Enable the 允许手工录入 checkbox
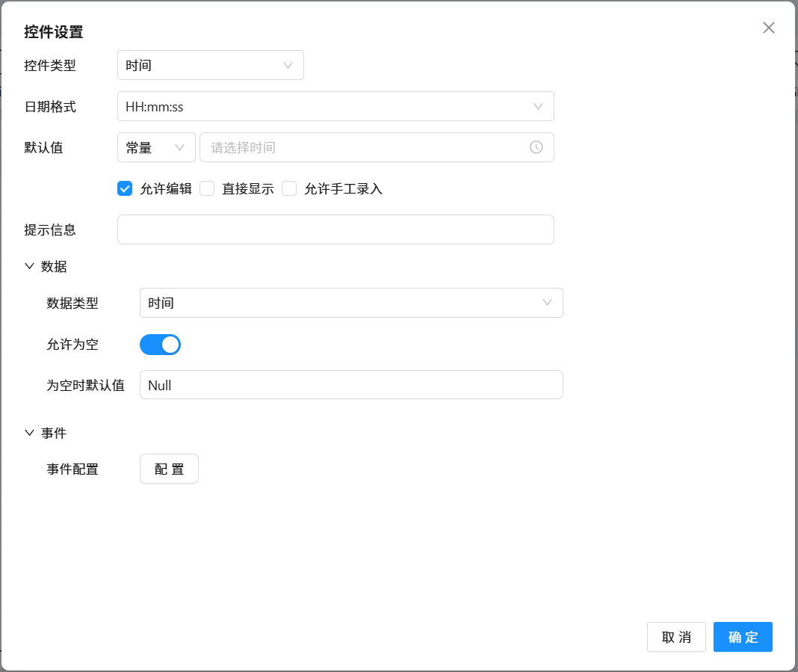Screen dimensions: 798x672 click(289, 188)
